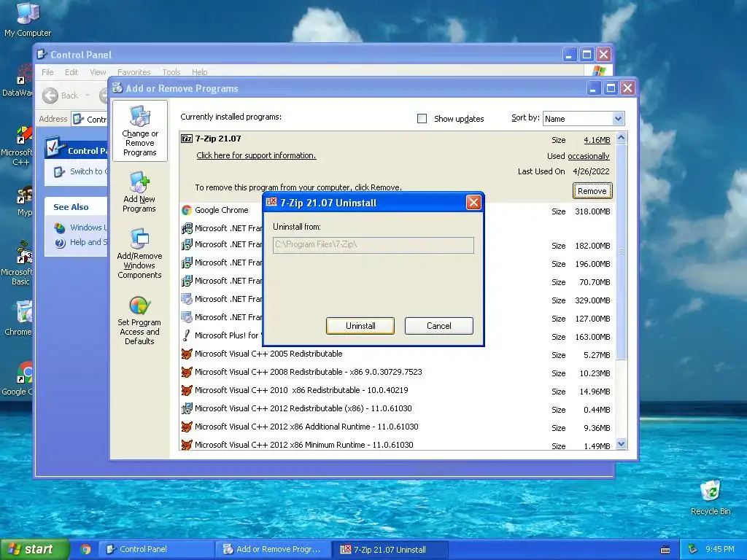
Task: Select row with size 196.00MB
Action: click(398, 263)
